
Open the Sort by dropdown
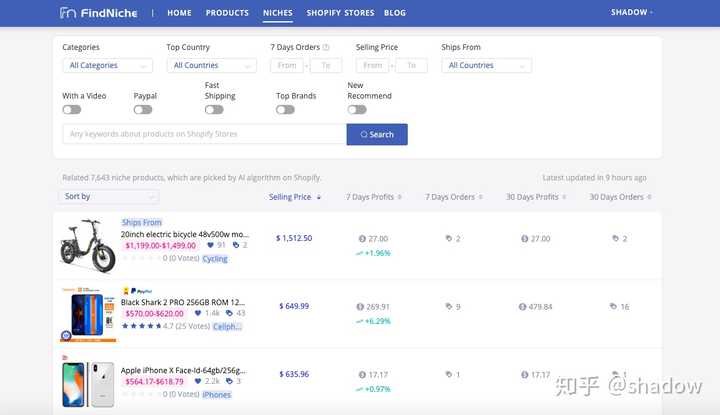(x=109, y=196)
